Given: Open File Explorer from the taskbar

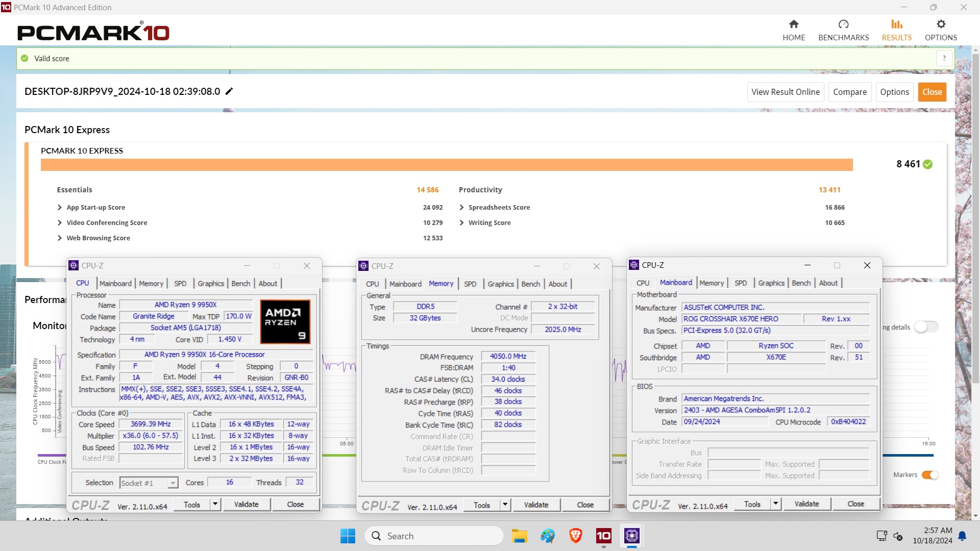Looking at the screenshot, I should click(x=520, y=536).
